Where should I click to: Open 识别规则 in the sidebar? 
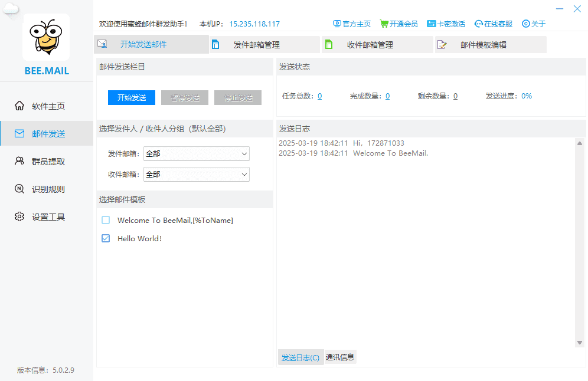(x=47, y=189)
